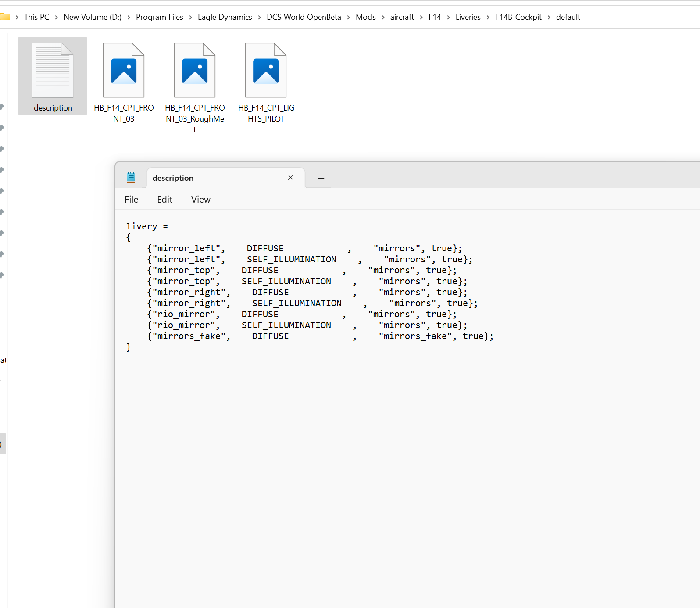Click the first "mirror_left" DIFFUSE line
700x608 pixels.
click(304, 248)
